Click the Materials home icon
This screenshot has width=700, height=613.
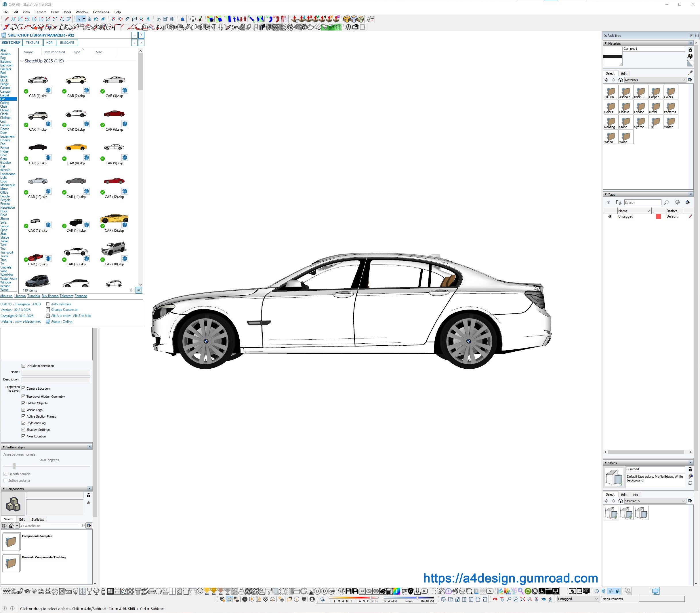click(620, 80)
